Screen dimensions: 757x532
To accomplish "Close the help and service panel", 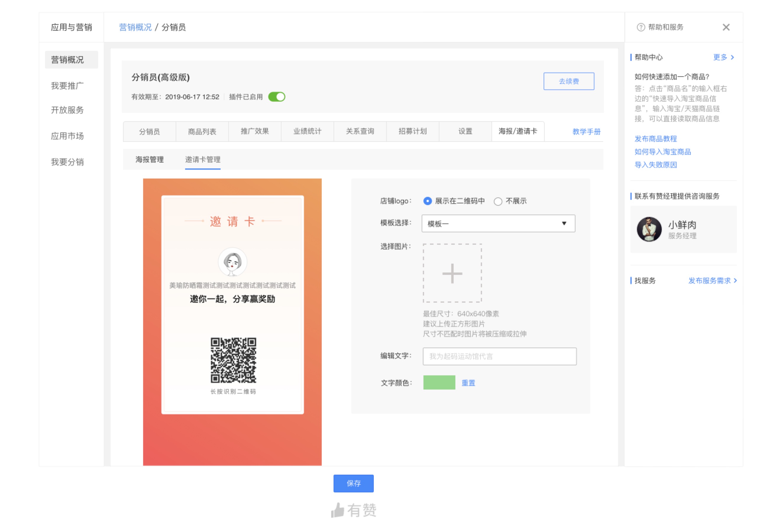I will click(x=726, y=27).
